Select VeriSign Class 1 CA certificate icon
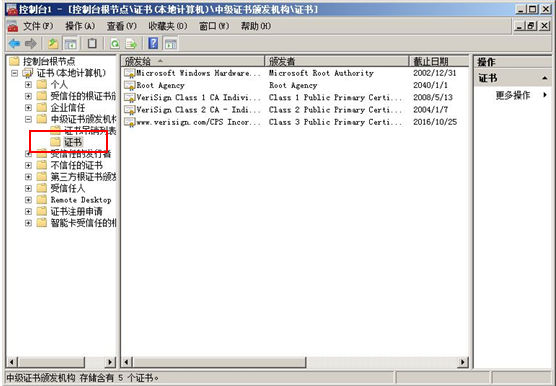 coord(130,98)
